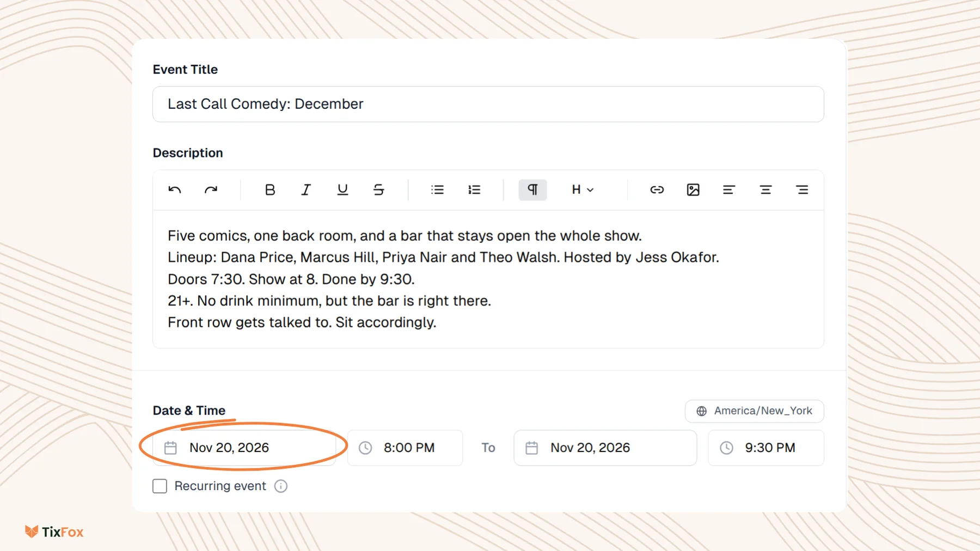Insert an image into the description

coord(693,190)
